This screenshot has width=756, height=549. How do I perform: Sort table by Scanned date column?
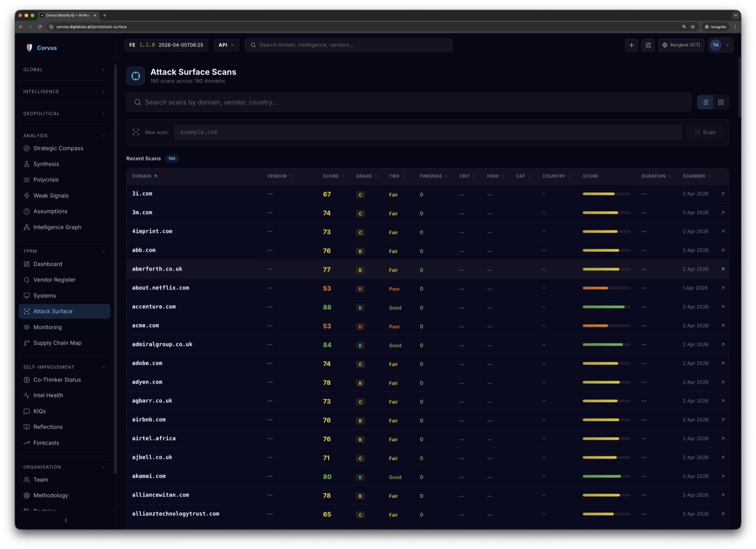tap(697, 176)
